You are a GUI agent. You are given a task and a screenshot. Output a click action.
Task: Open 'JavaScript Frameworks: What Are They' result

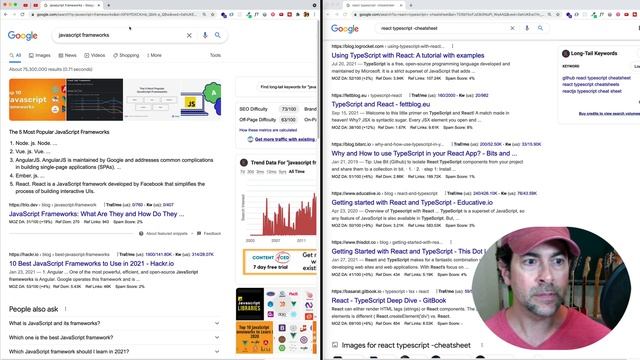[96, 214]
